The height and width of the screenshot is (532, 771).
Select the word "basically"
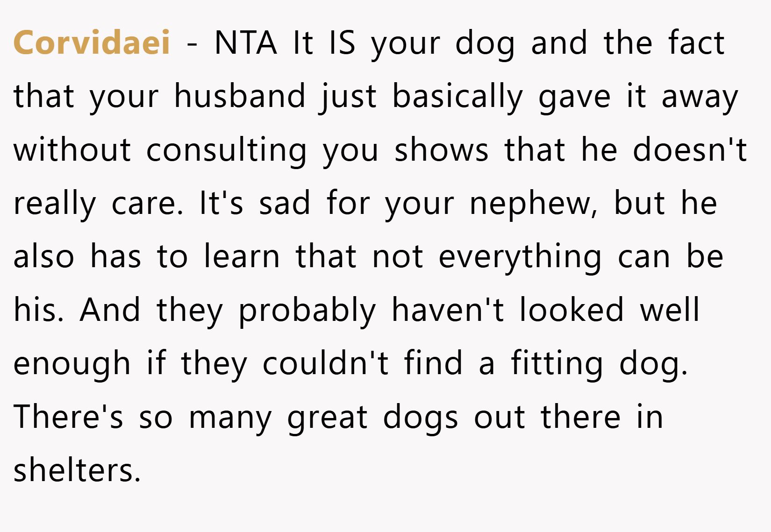[x=457, y=97]
